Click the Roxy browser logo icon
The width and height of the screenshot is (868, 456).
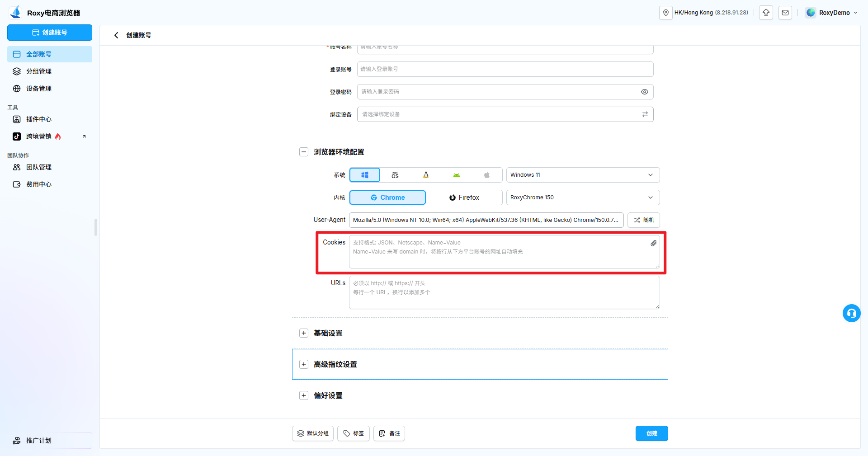coord(16,12)
